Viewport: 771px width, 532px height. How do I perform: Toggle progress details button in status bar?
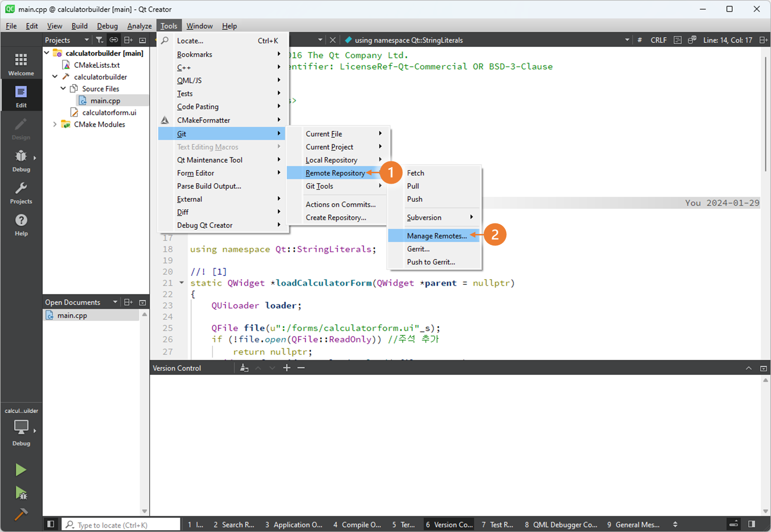coord(734,524)
